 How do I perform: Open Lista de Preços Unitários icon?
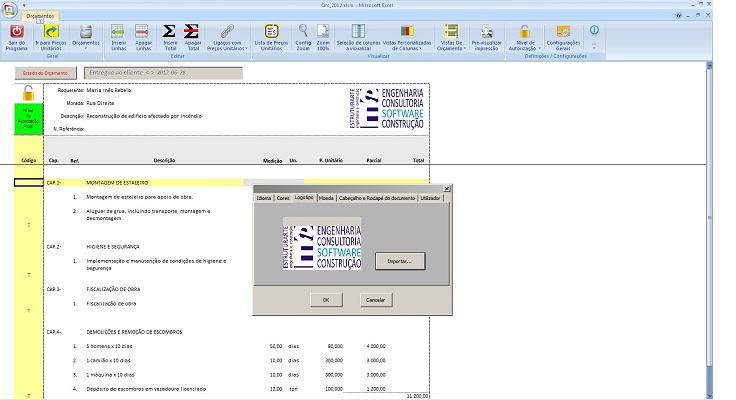[271, 32]
